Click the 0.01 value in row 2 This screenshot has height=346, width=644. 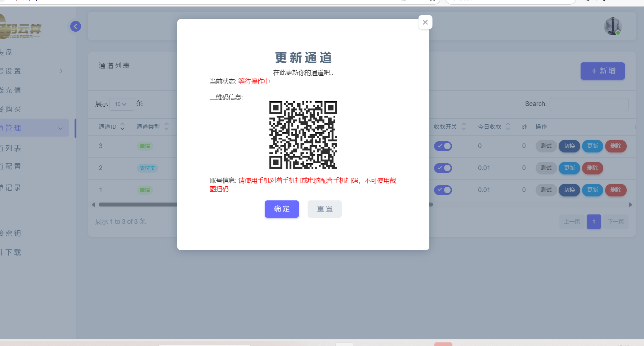[x=484, y=168]
